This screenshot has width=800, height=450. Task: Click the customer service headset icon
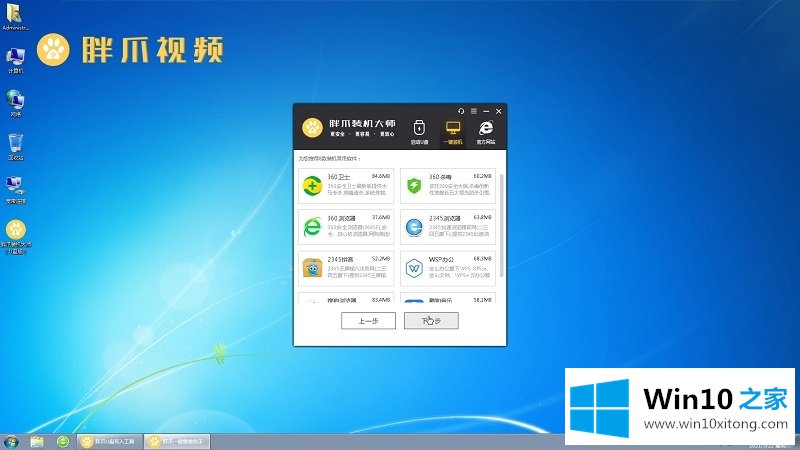point(461,111)
